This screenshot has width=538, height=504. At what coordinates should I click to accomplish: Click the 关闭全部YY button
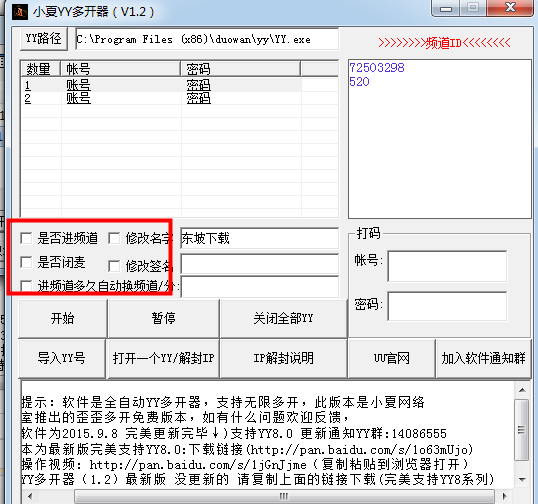(x=283, y=318)
